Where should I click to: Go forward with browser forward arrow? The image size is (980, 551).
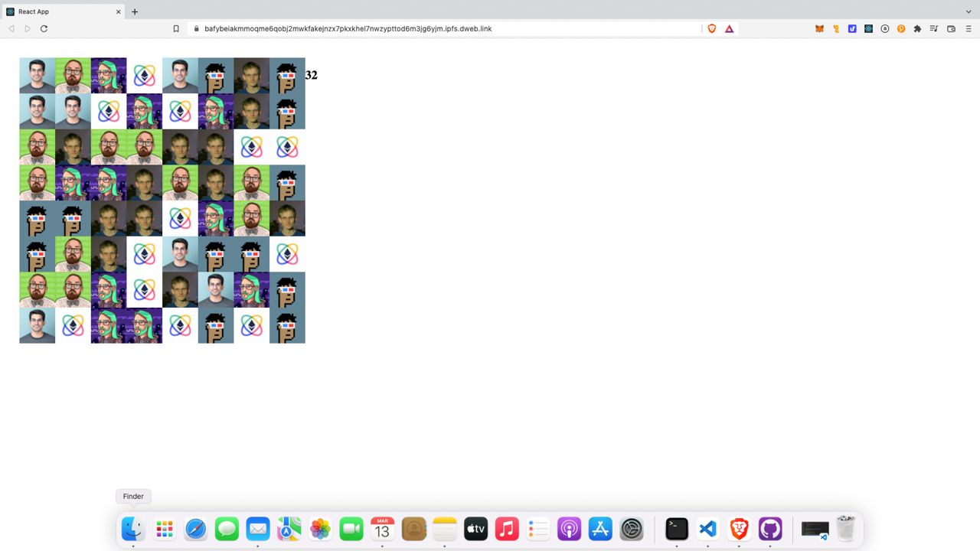[x=28, y=28]
